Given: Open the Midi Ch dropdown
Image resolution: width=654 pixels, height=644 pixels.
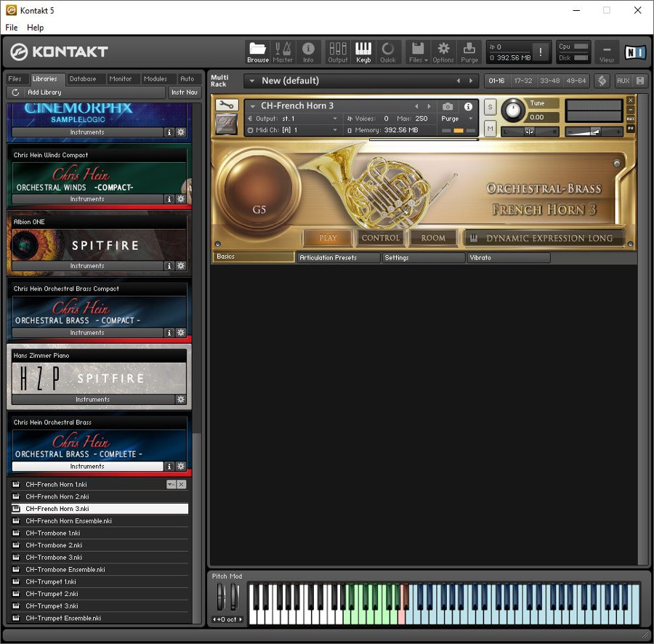Looking at the screenshot, I should click(x=334, y=130).
